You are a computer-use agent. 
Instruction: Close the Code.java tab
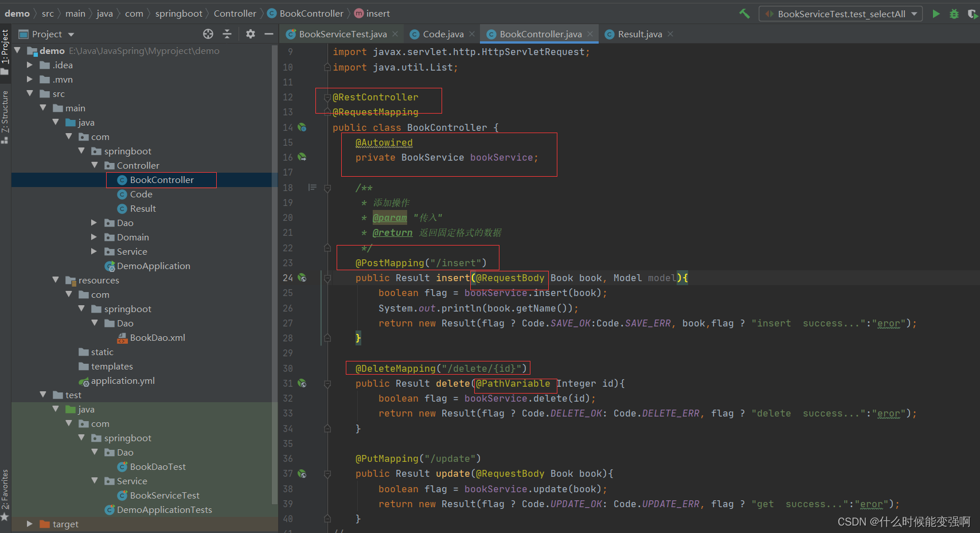click(472, 34)
